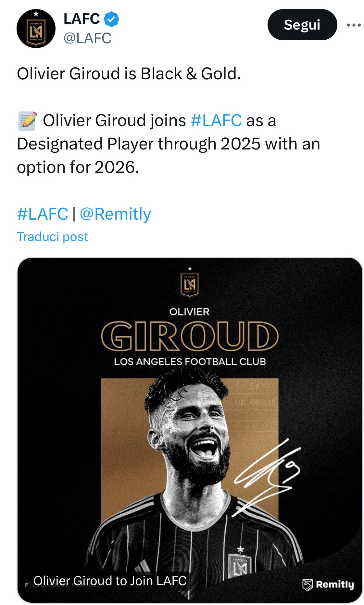This screenshot has width=364, height=605.
Task: Click 'Olivier Giroud is Black & Gold.' text
Action: coord(129,74)
